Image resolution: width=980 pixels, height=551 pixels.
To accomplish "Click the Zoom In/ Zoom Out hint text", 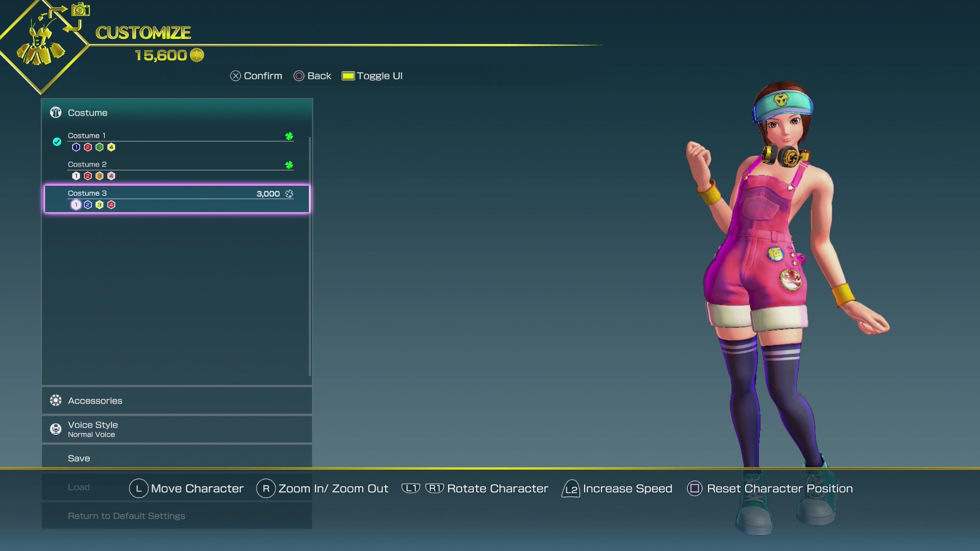I will tap(333, 489).
